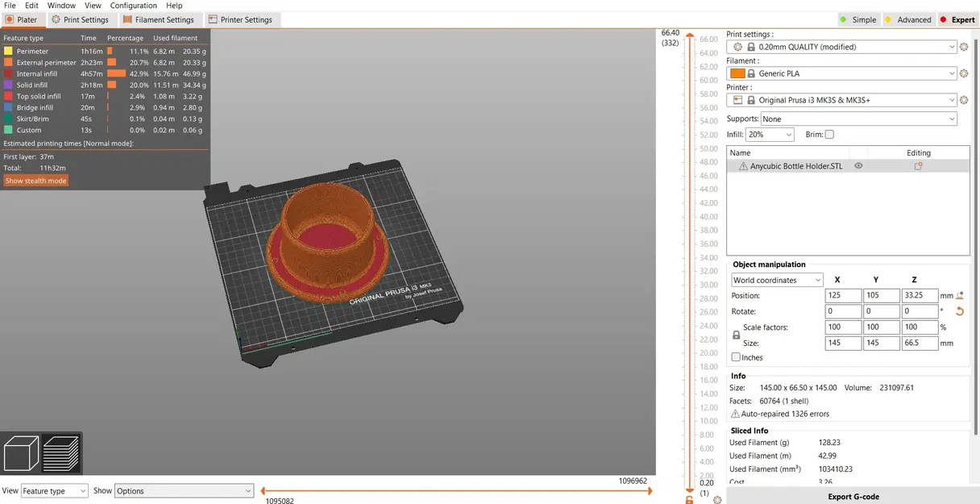This screenshot has height=504, width=980.
Task: Switch to sliced layers preview icon
Action: pos(61,453)
